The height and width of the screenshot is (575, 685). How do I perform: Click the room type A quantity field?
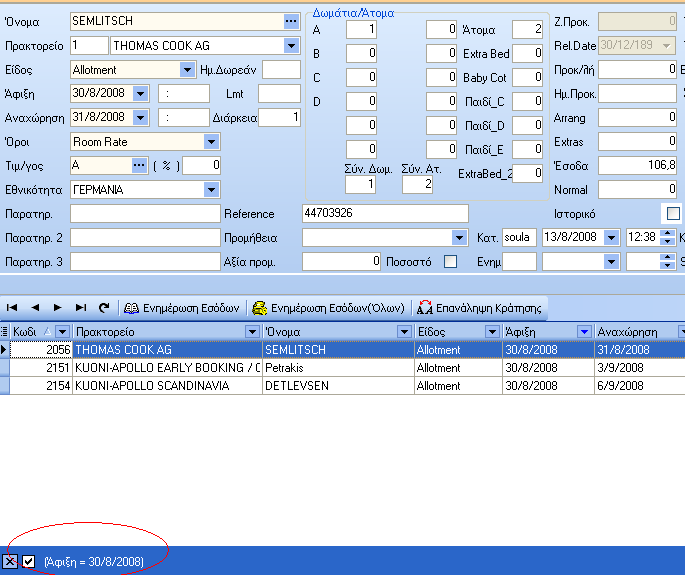pyautogui.click(x=361, y=29)
